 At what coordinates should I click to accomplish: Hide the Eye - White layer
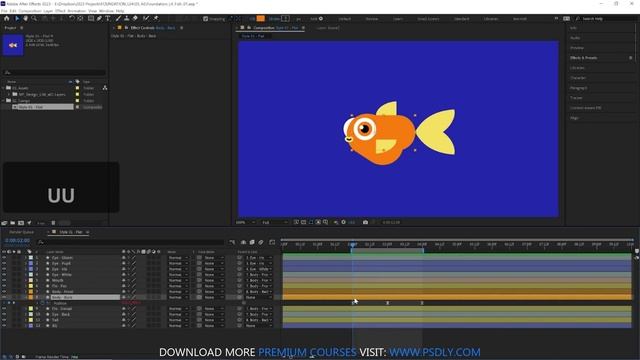(x=4, y=275)
